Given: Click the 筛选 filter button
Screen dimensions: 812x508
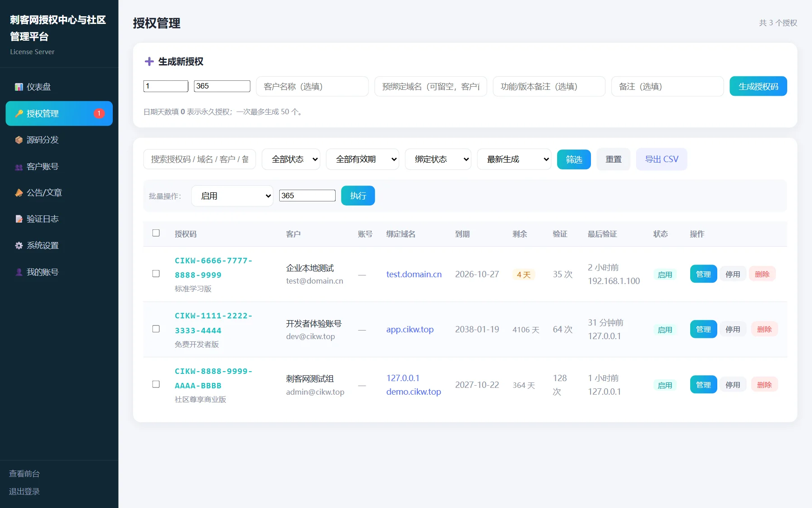Looking at the screenshot, I should [x=574, y=159].
